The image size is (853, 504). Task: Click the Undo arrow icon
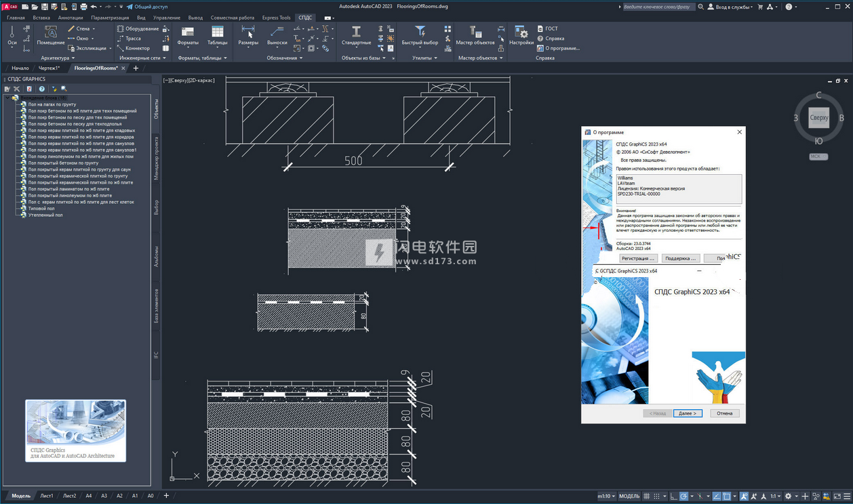point(94,7)
